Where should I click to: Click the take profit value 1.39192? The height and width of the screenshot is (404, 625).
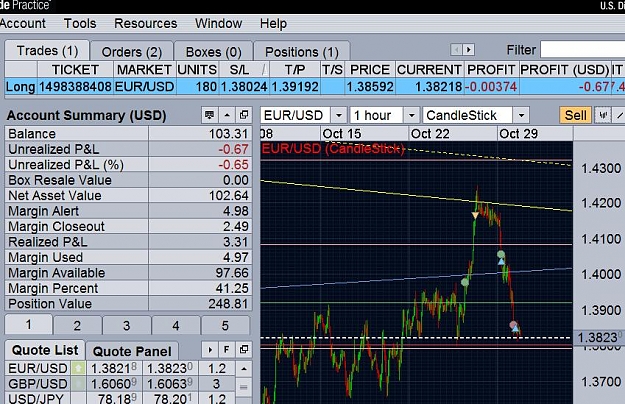295,86
